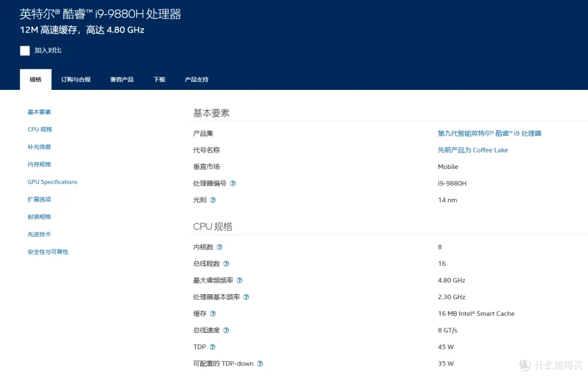This screenshot has height=377, width=588.
Task: Click the 产品集 row label
Action: click(x=203, y=133)
